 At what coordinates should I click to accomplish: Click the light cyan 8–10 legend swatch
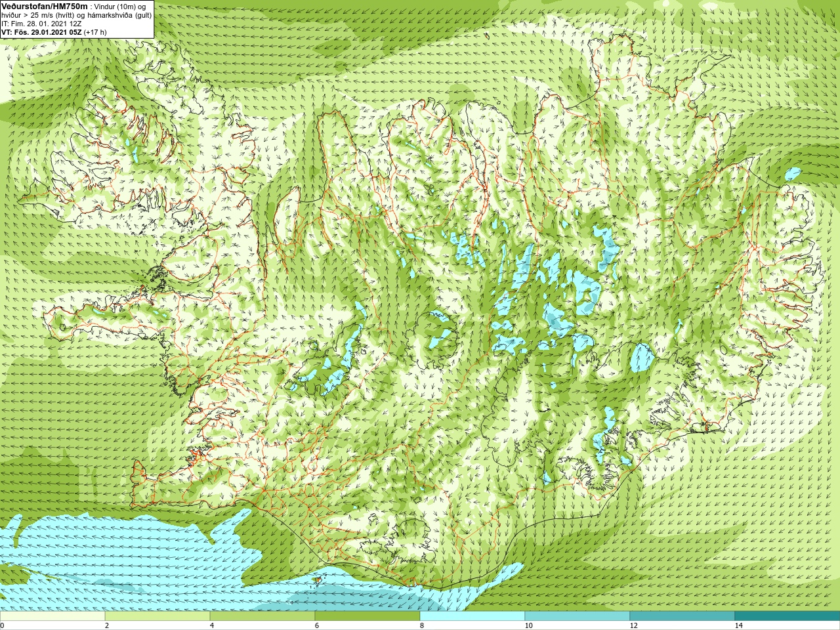point(472,616)
